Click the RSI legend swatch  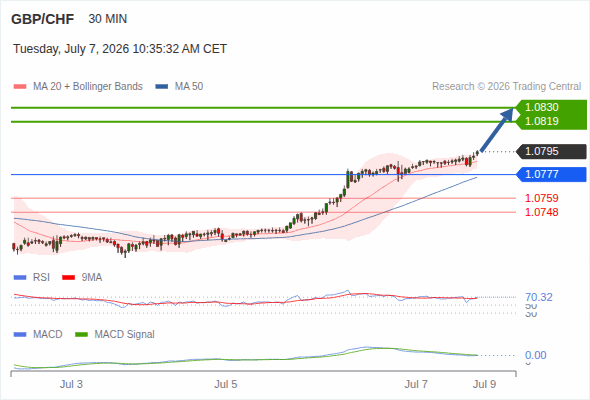click(20, 278)
